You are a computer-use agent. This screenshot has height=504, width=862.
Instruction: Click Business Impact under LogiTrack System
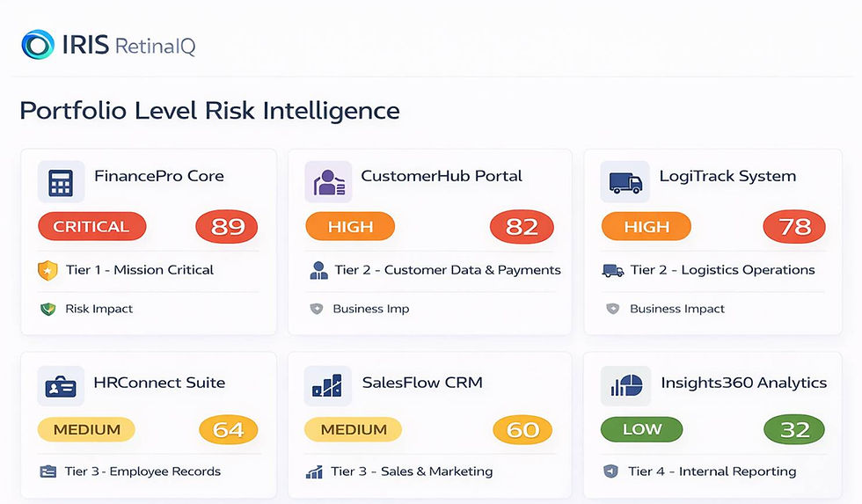677,309
